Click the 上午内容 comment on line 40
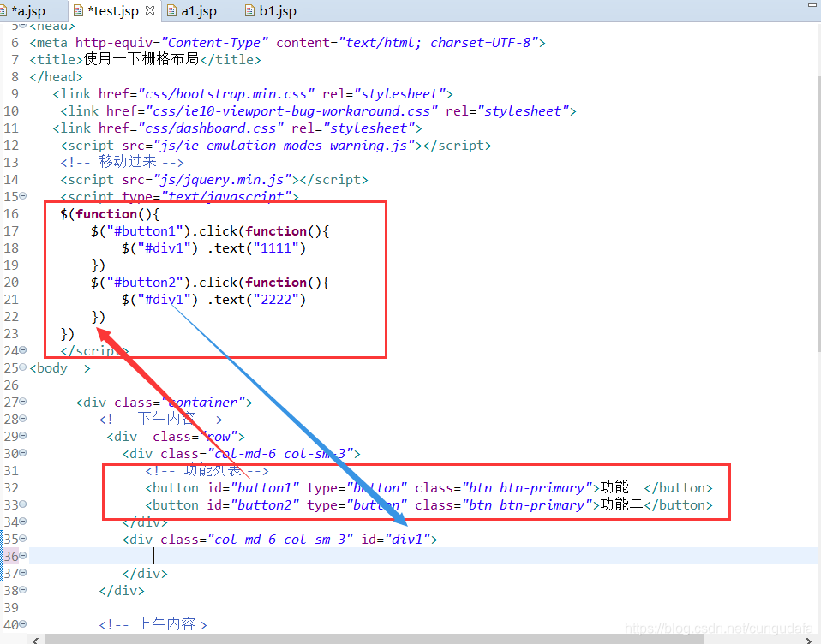Viewport: 821px width, 644px height. 153,624
